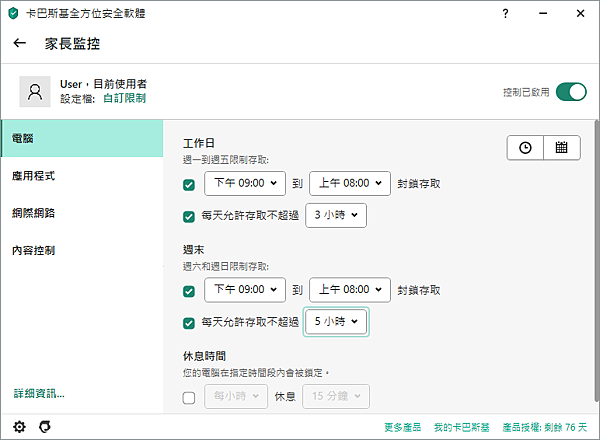Viewport: 600px width, 440px height.
Task: Uncheck workday 每天允許存取不超過 checkbox
Action: pyautogui.click(x=189, y=215)
